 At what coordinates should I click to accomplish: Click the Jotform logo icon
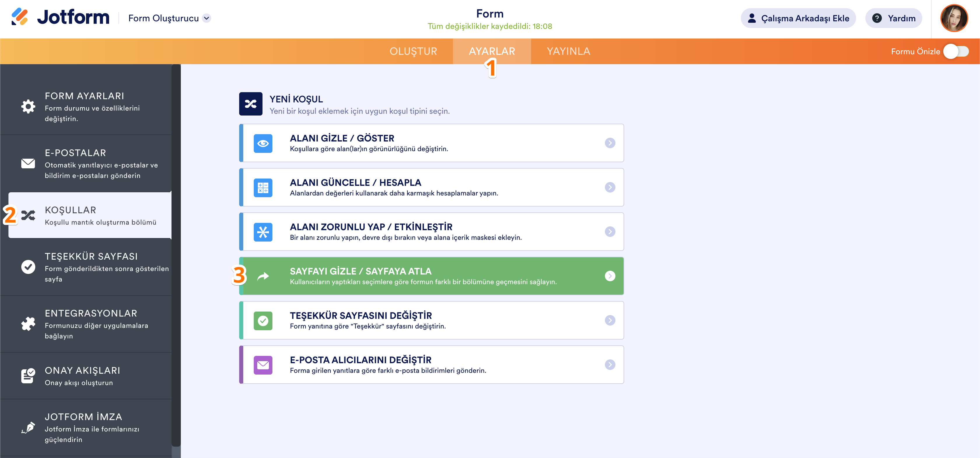[20, 17]
